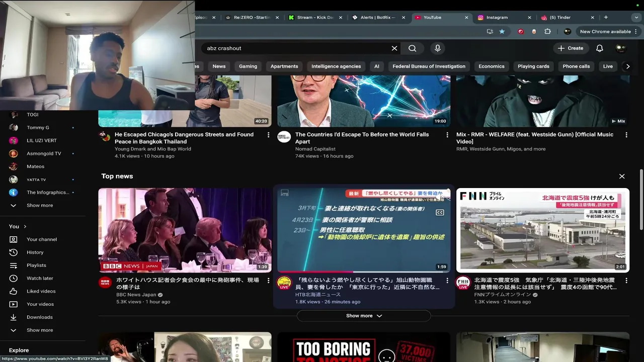Open BBC News Japan video thumbnail
The width and height of the screenshot is (644, 362).
point(185,230)
